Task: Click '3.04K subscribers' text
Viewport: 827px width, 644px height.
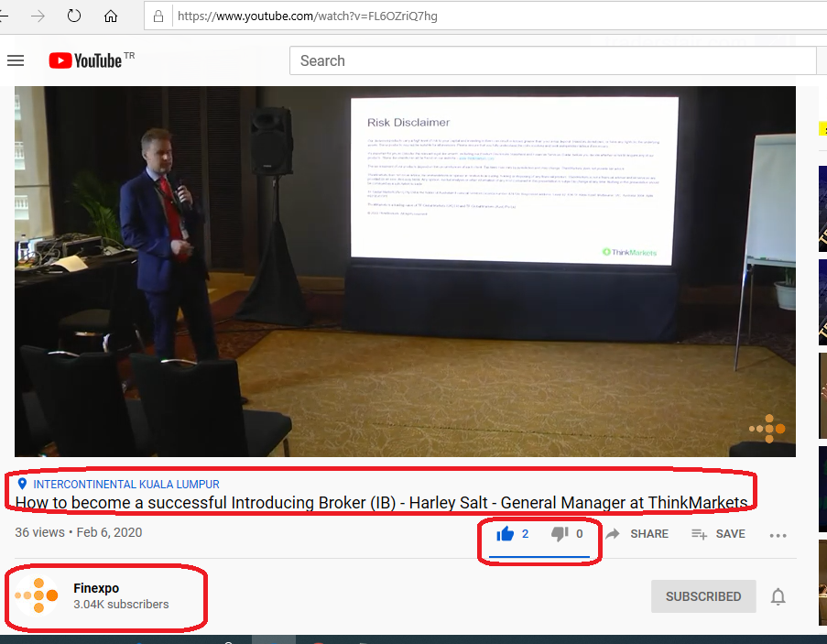Action: point(121,605)
